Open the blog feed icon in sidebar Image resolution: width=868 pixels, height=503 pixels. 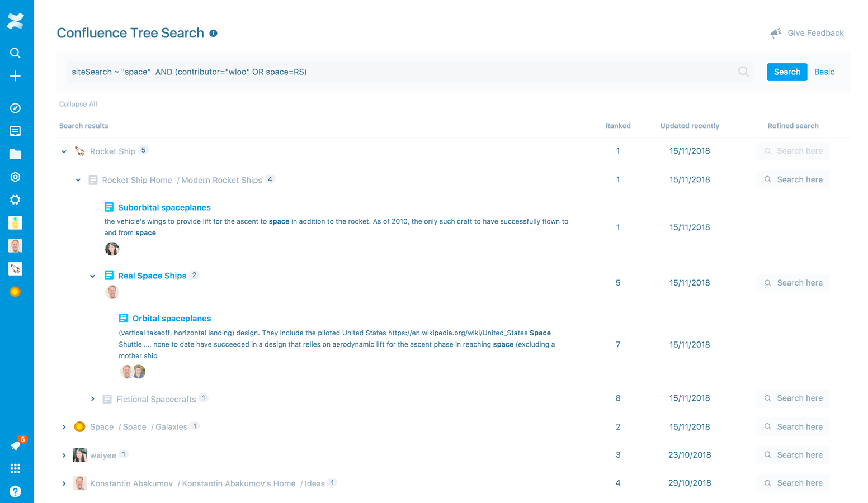pos(15,131)
